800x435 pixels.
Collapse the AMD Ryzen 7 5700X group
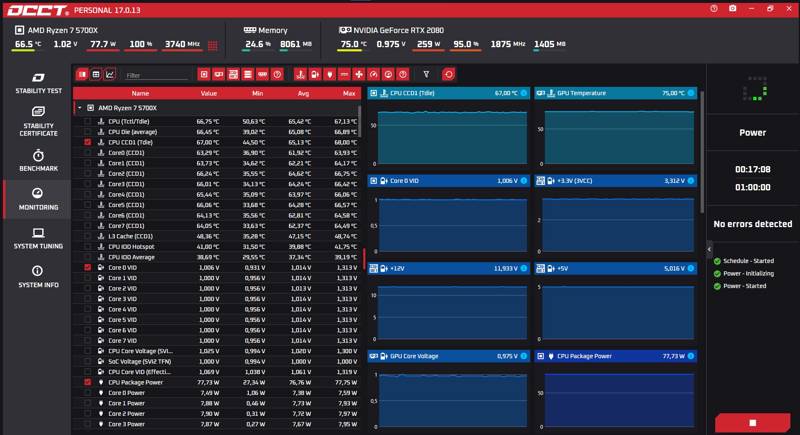80,108
